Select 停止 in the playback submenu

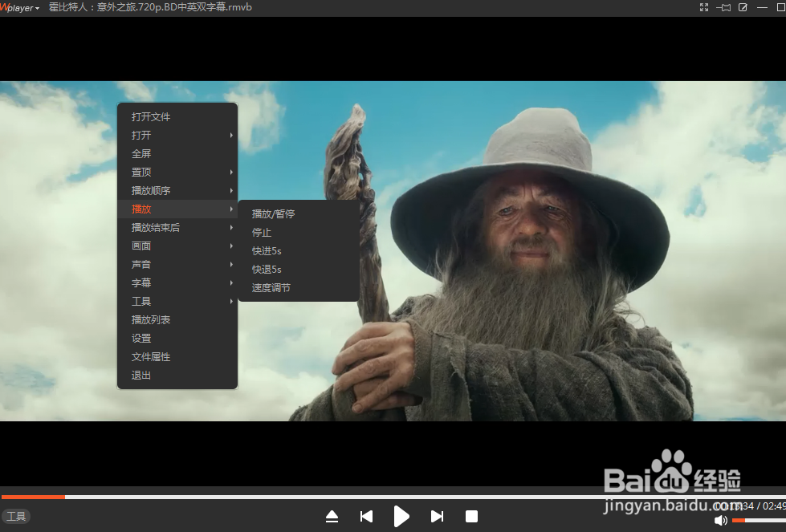299,233
